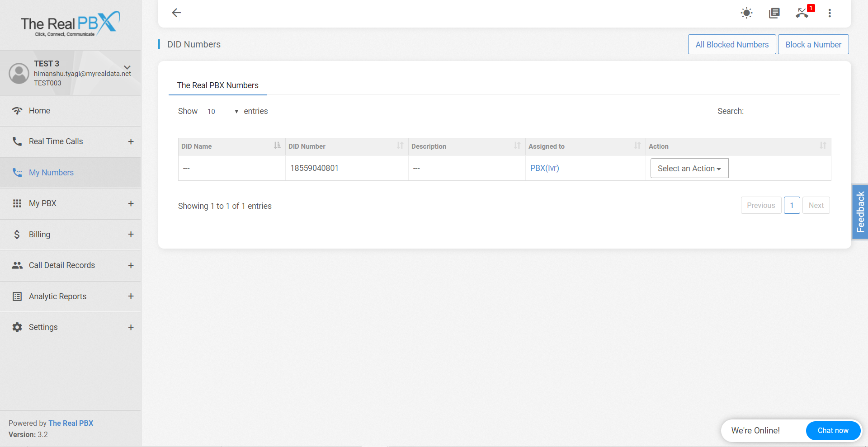Click the back arrow icon
Image resolution: width=868 pixels, height=447 pixels.
coord(176,13)
